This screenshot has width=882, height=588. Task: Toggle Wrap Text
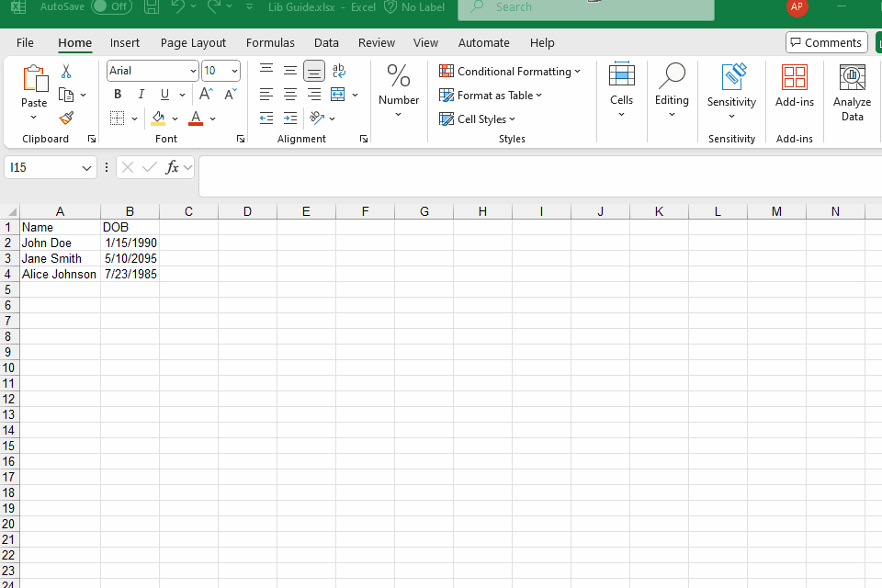[339, 71]
